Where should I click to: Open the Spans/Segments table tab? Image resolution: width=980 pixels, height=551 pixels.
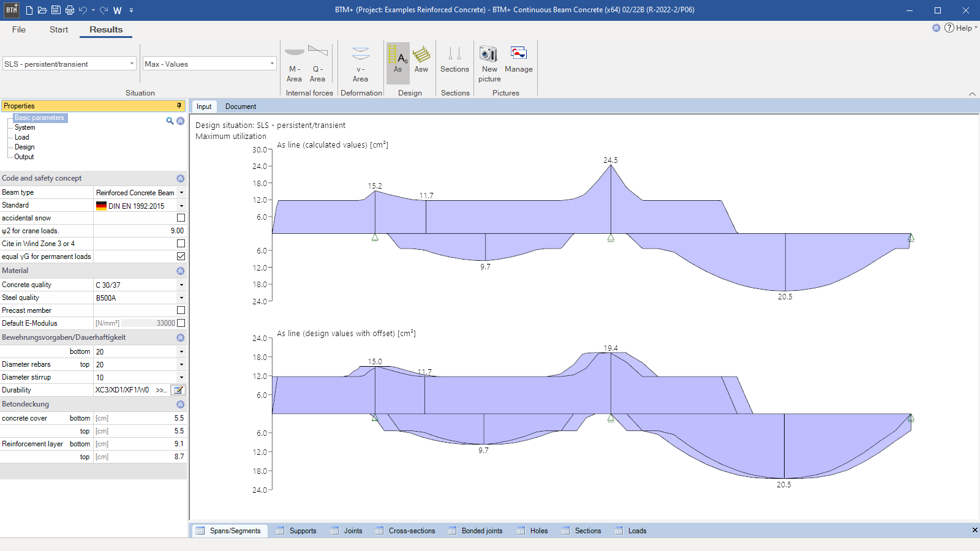coord(228,531)
